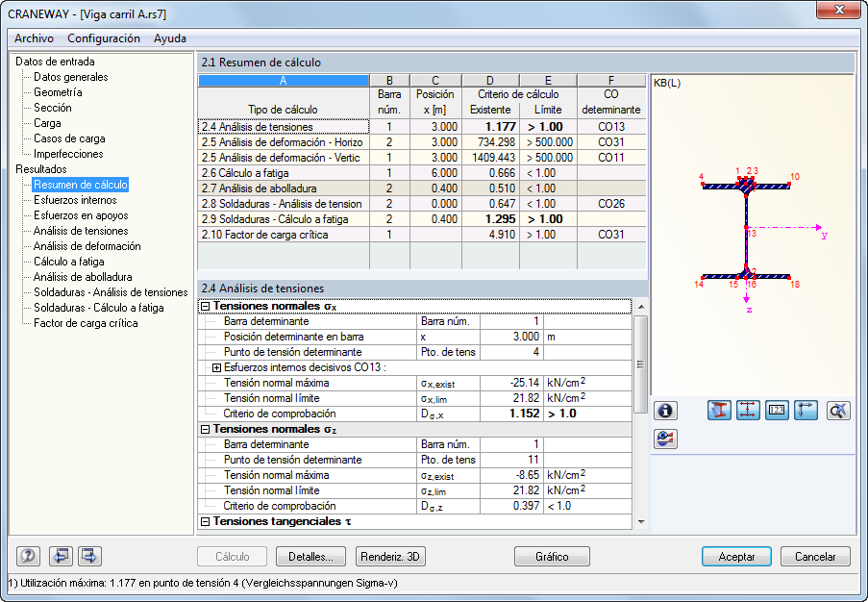Select Esfuerzos en apoyos tree item

click(x=81, y=215)
